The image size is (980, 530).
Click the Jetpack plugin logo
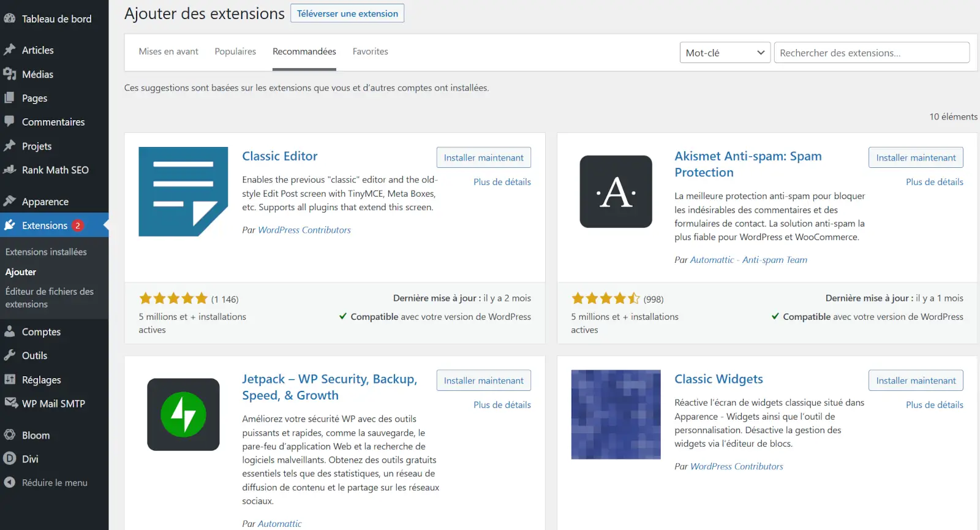click(x=183, y=415)
